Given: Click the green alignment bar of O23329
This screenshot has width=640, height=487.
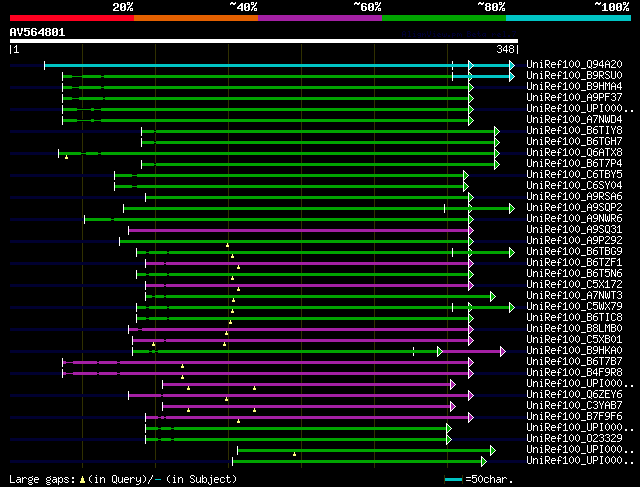Looking at the screenshot, I should [x=296, y=440].
